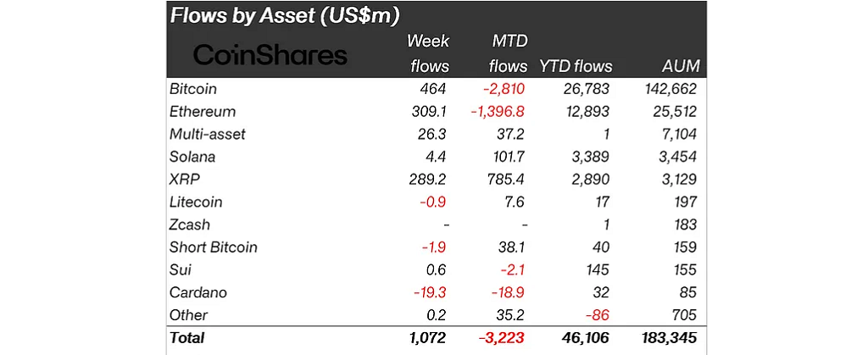
Task: Select the MTD flows column header
Action: coord(511,53)
